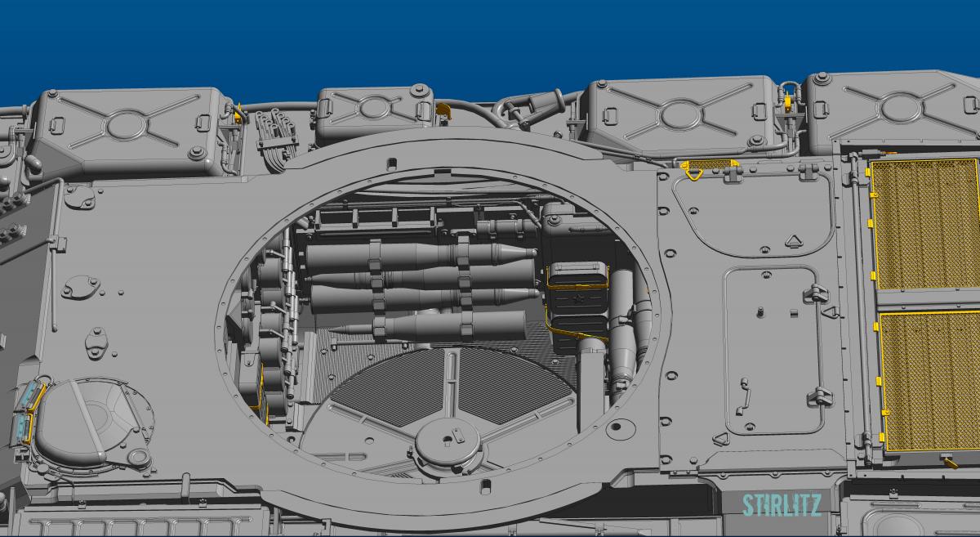
Task: Select the upper brass mesh engine grille
Action: tap(924, 225)
